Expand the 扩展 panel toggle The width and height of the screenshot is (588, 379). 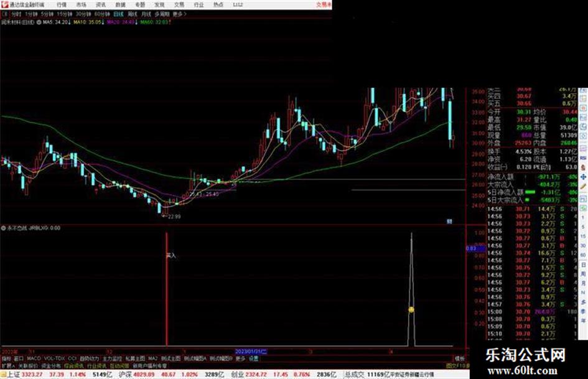click(x=8, y=365)
